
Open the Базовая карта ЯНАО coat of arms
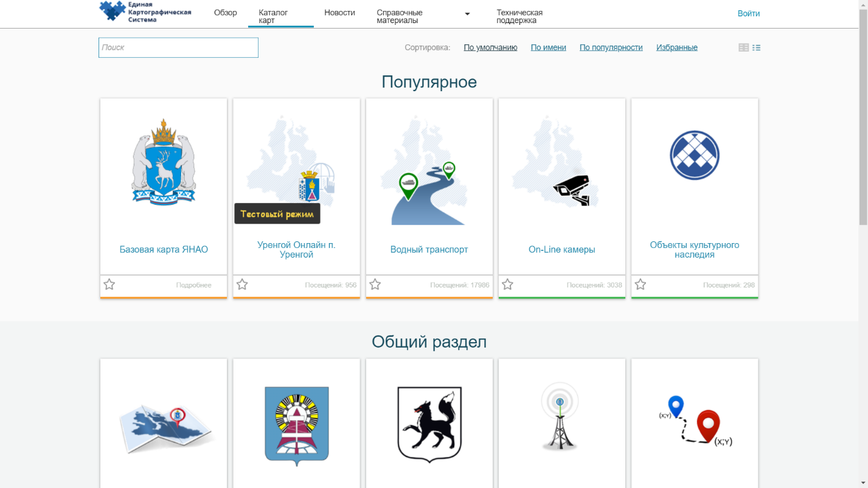click(164, 162)
